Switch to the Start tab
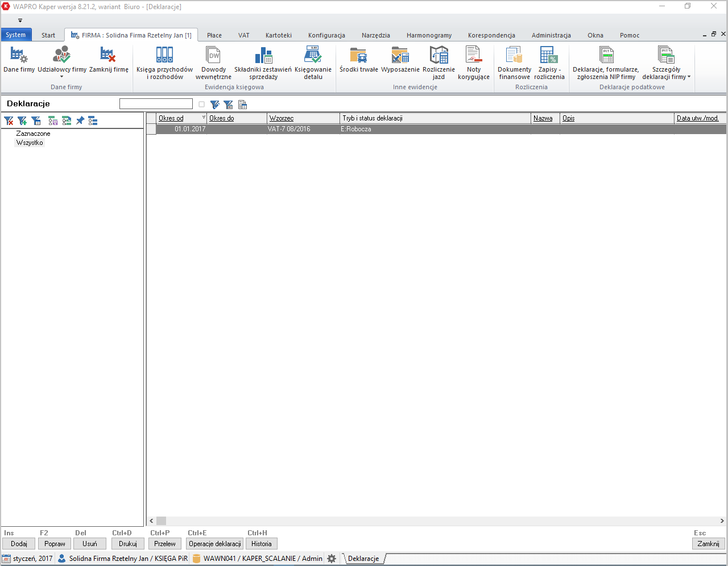This screenshot has width=728, height=566. [48, 35]
